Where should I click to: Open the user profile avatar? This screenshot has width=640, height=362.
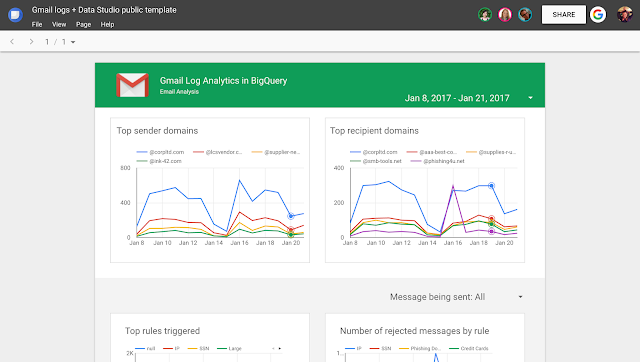(x=624, y=15)
